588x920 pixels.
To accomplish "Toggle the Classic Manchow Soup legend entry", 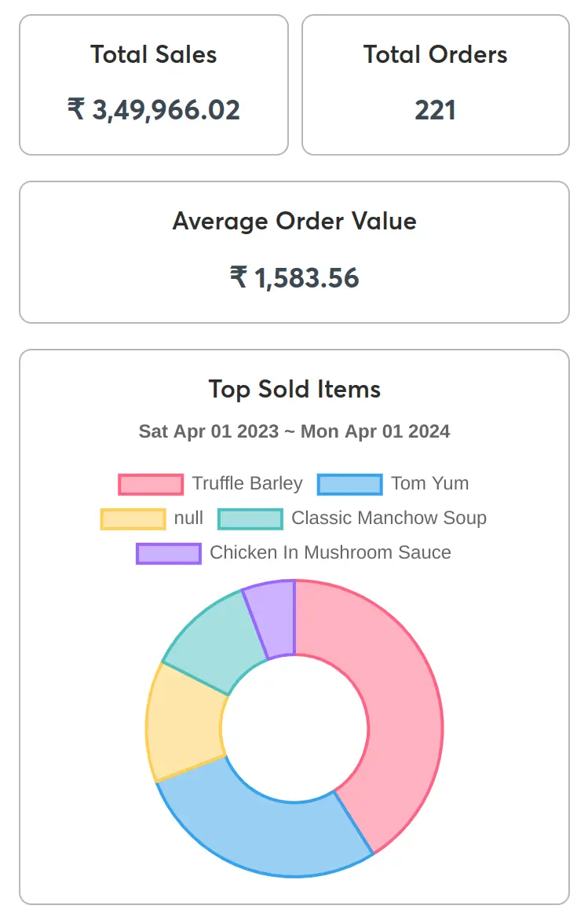I will (389, 518).
